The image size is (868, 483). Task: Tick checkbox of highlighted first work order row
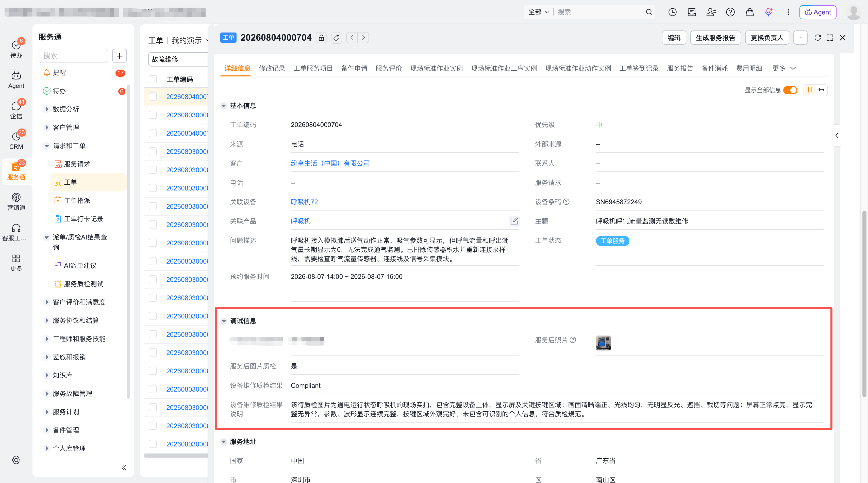tap(153, 97)
